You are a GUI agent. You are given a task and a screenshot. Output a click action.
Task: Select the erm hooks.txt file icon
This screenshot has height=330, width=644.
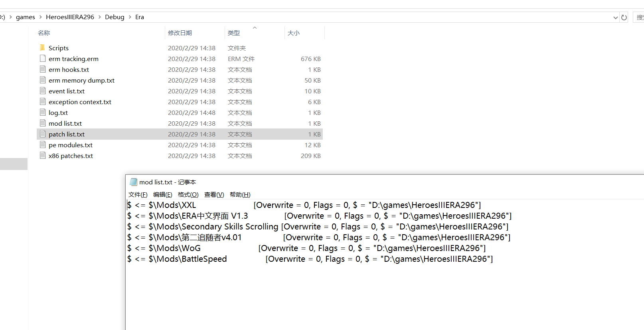coord(43,69)
